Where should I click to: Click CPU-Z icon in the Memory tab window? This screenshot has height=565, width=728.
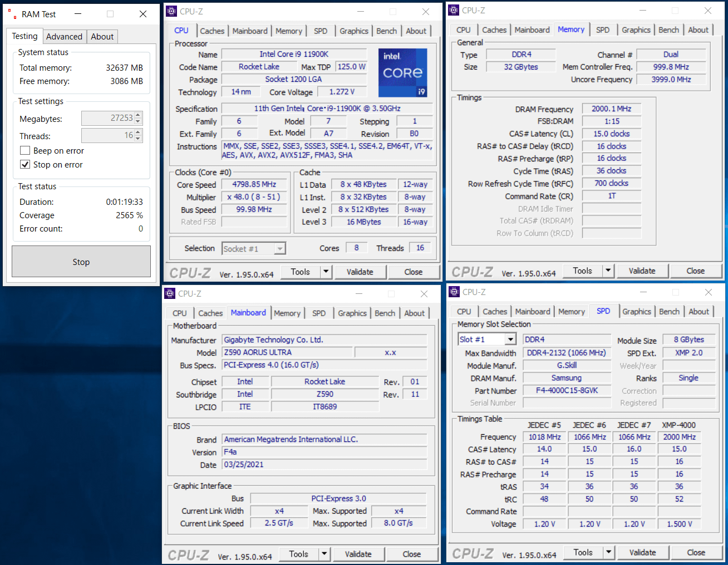tap(454, 10)
